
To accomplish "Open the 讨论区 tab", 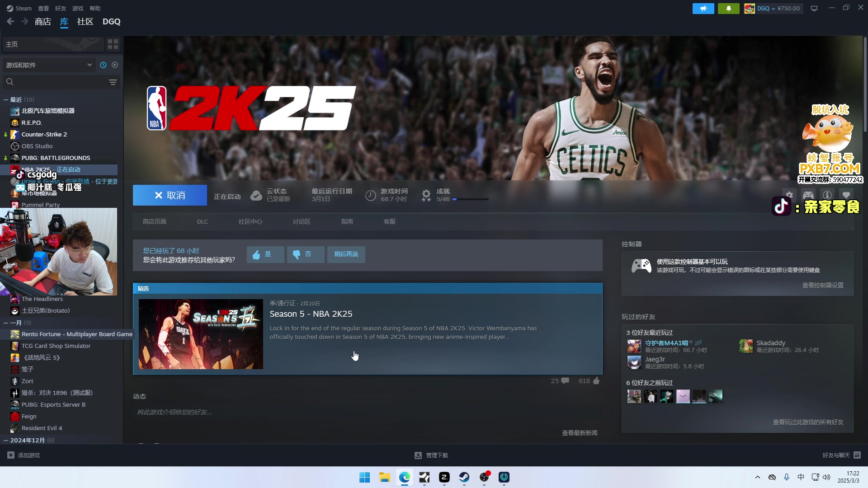I will (302, 221).
